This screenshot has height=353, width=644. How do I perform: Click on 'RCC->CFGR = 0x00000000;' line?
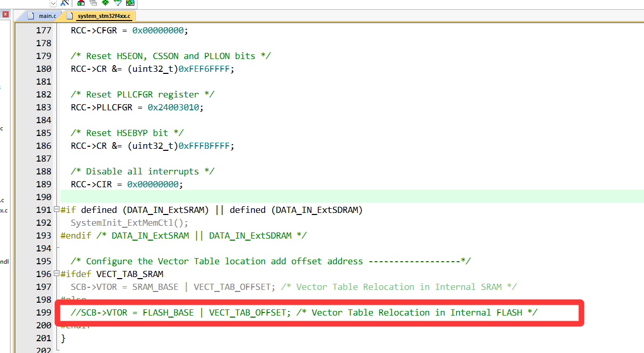[130, 30]
